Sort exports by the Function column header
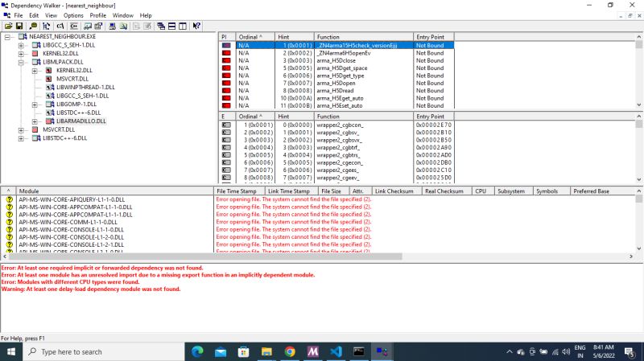The height and width of the screenshot is (361, 644). [364, 117]
